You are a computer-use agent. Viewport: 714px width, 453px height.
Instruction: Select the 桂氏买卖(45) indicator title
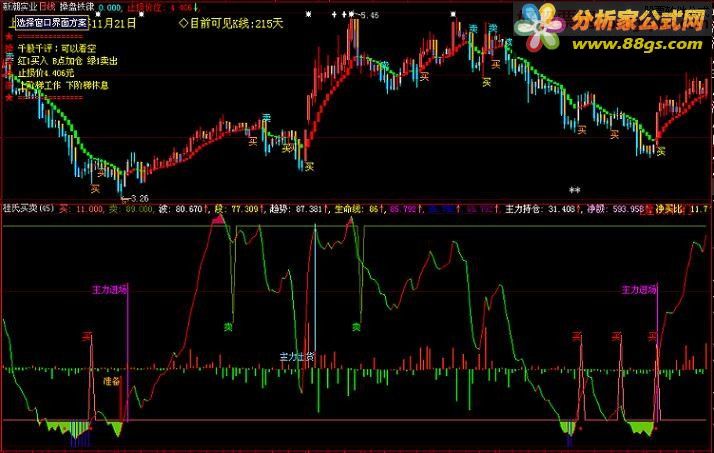click(x=28, y=209)
